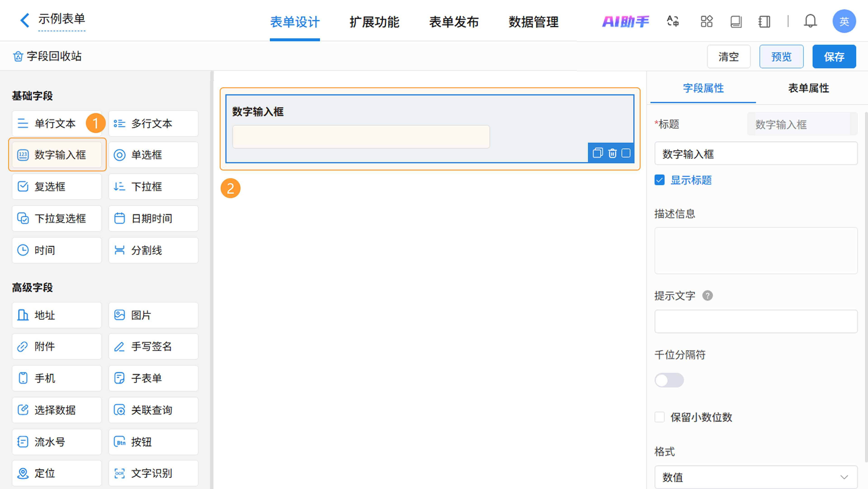Open the 表单发布 tab
The image size is (868, 489).
453,22
